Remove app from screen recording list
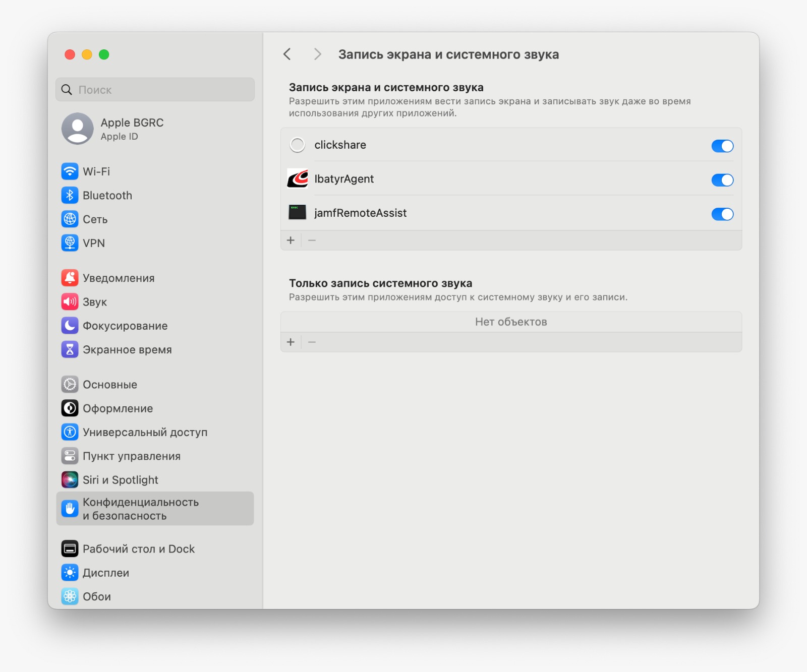This screenshot has width=807, height=672. point(312,240)
